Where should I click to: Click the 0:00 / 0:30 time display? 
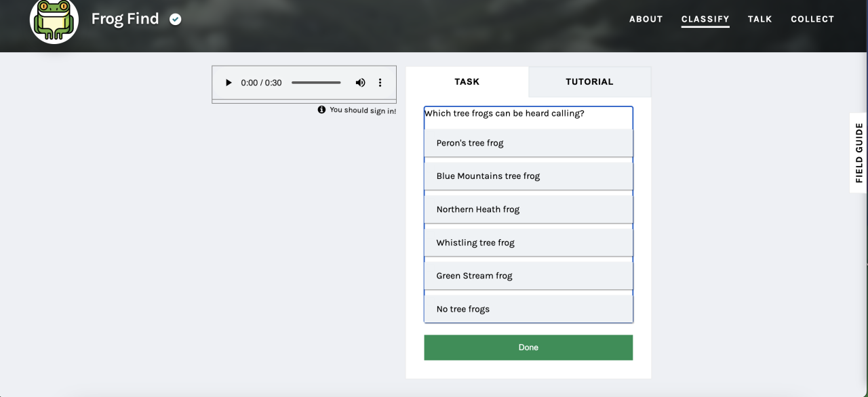(261, 83)
